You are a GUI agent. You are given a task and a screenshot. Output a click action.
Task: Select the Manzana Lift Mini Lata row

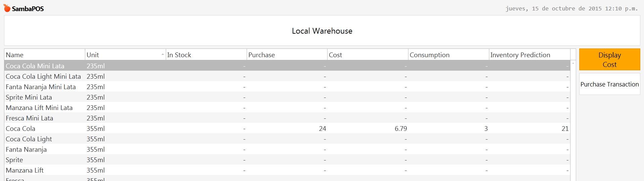pyautogui.click(x=287, y=108)
